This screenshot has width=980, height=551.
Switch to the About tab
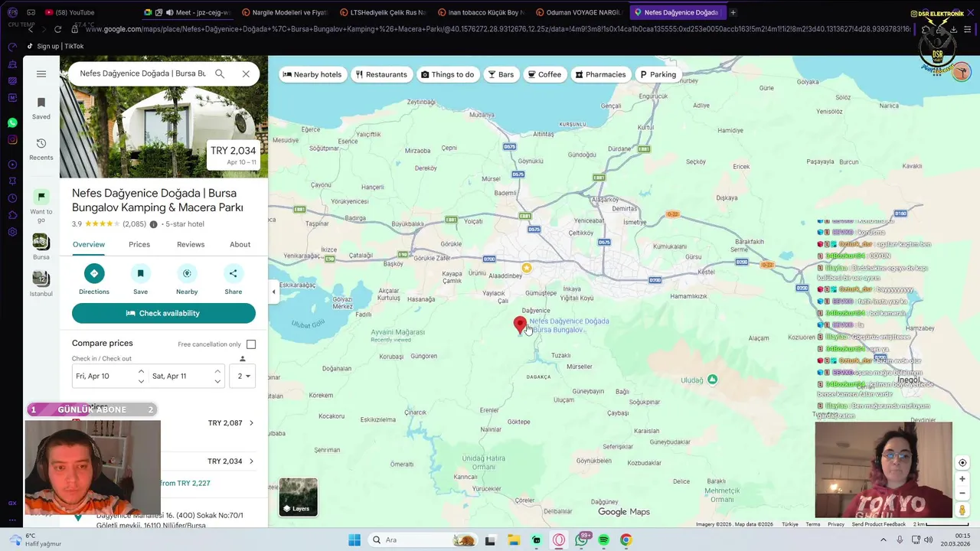[240, 245]
